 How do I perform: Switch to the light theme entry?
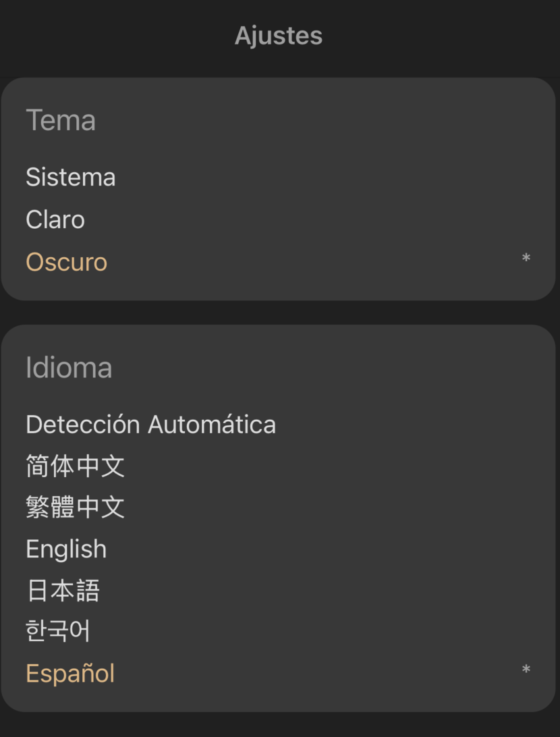coord(55,220)
